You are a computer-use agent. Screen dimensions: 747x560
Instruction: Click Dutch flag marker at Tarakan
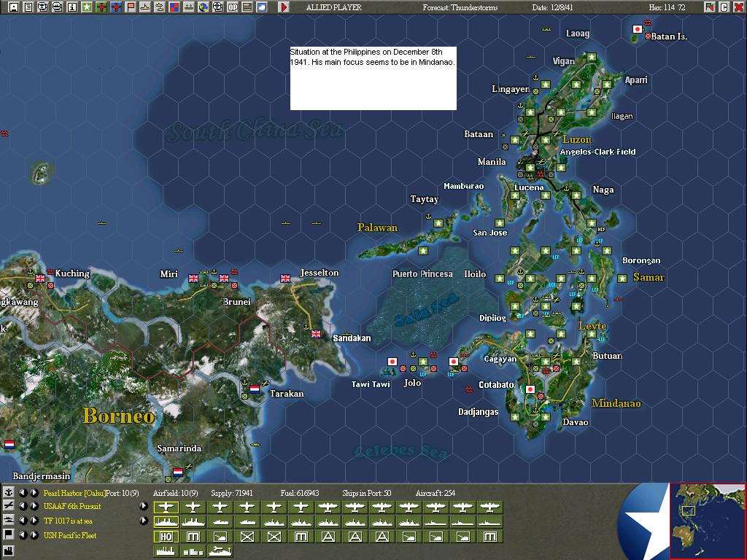255,389
